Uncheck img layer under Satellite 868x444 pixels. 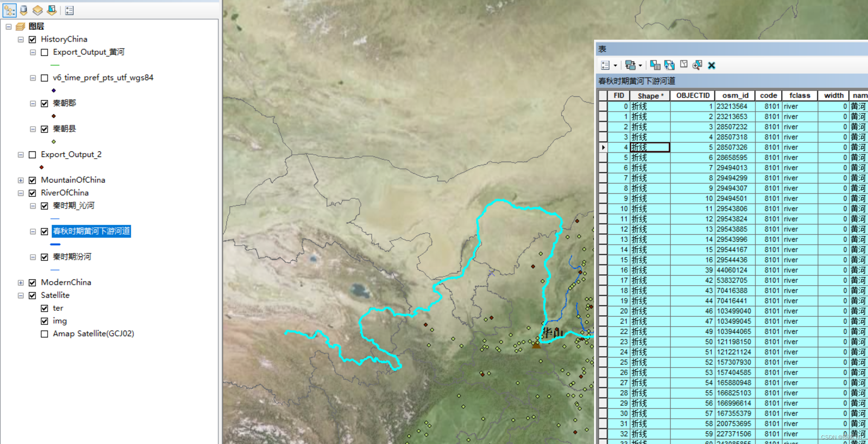coord(44,321)
